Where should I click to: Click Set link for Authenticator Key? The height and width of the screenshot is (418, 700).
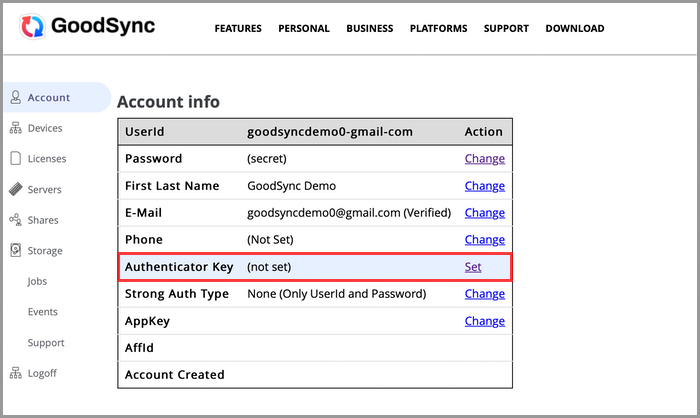(473, 267)
